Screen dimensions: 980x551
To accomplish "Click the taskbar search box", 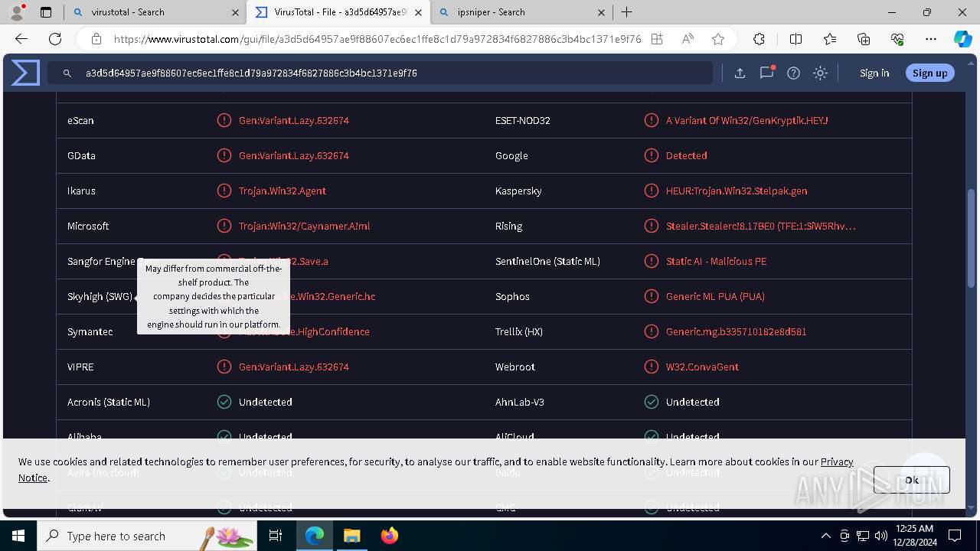I will (146, 536).
